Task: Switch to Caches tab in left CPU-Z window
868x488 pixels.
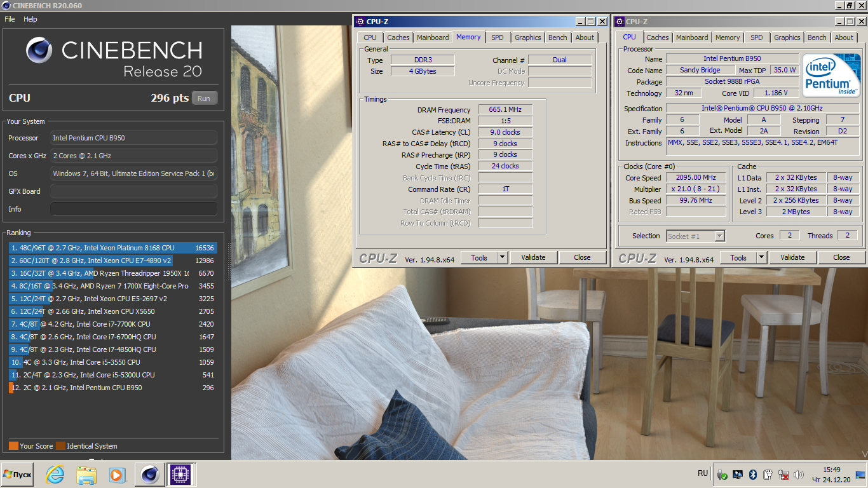Action: (398, 37)
